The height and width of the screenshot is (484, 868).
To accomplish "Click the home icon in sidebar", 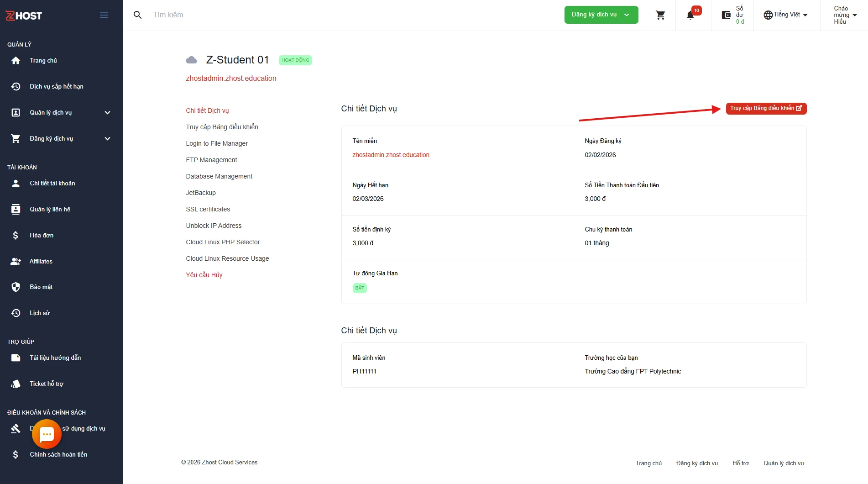I will (x=16, y=61).
